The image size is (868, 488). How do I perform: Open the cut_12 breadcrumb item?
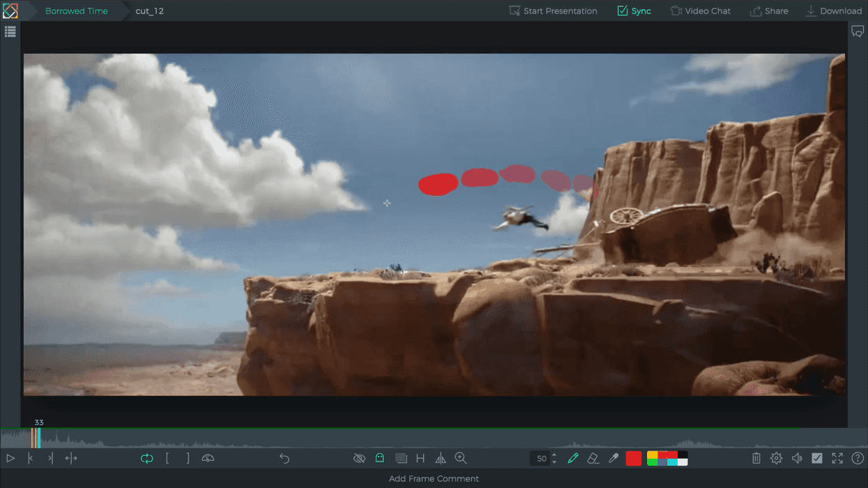tap(150, 11)
